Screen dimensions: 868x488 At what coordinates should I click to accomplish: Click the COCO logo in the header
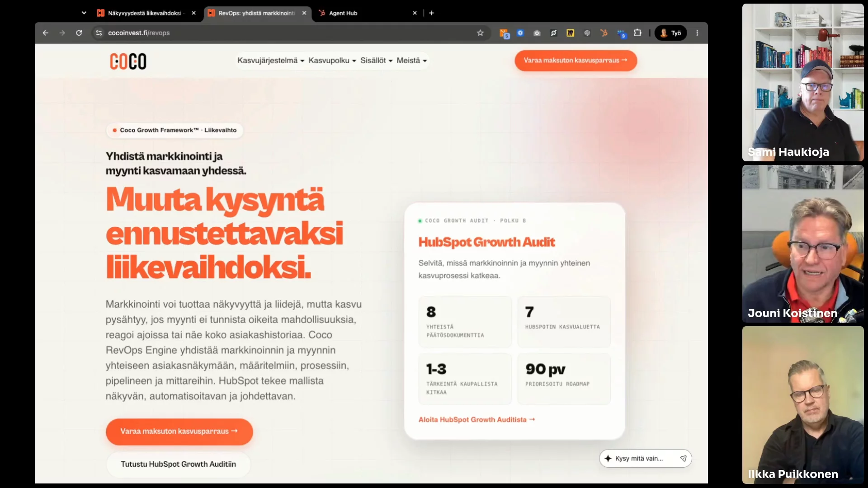[128, 61]
